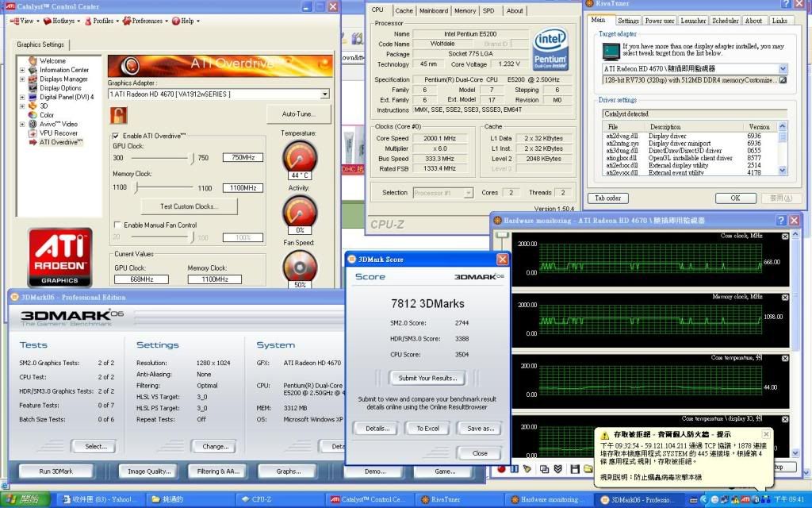Open RivaTuner Power user tab
Screen dimensions: 812x508
pyautogui.click(x=659, y=21)
